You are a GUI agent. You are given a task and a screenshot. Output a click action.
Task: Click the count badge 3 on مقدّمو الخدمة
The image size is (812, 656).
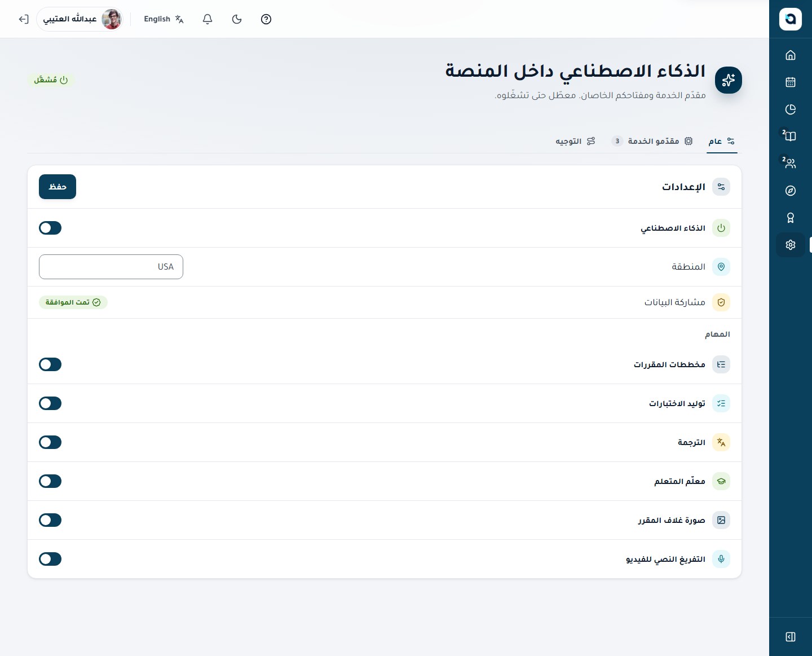(x=617, y=141)
